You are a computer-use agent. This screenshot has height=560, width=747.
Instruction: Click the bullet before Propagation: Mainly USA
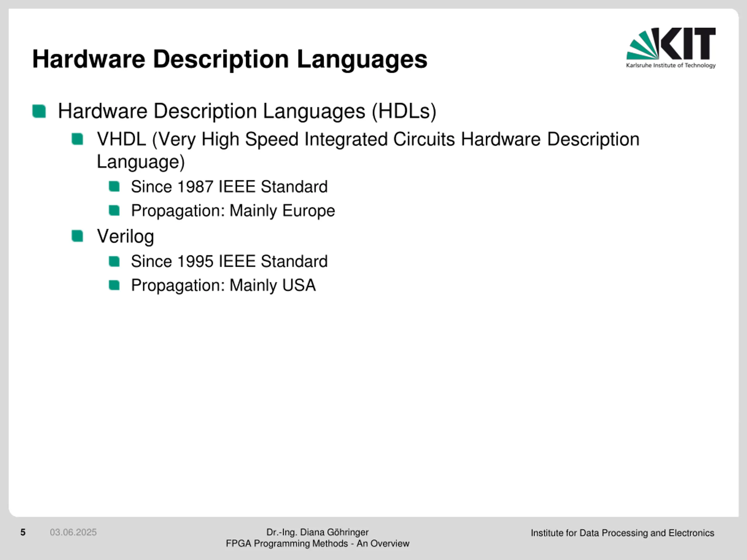(x=114, y=285)
